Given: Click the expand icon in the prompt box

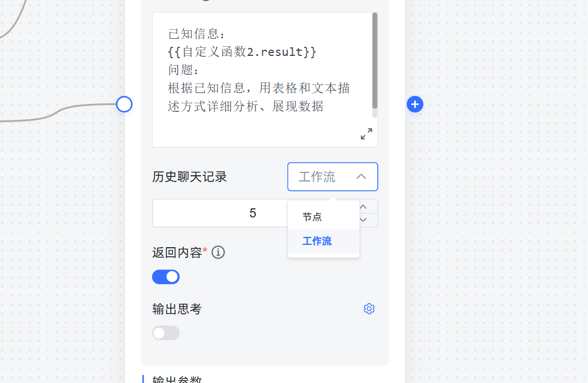Looking at the screenshot, I should (x=366, y=134).
